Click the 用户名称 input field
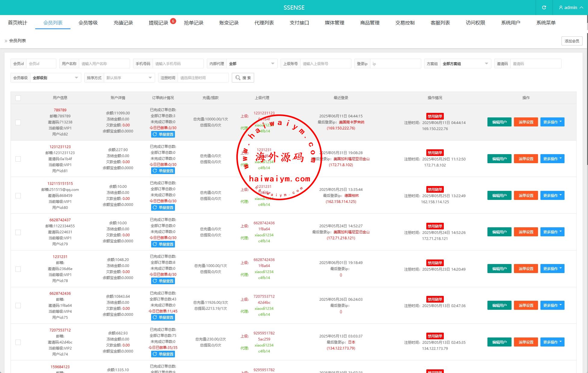This screenshot has height=373, width=588. [104, 64]
